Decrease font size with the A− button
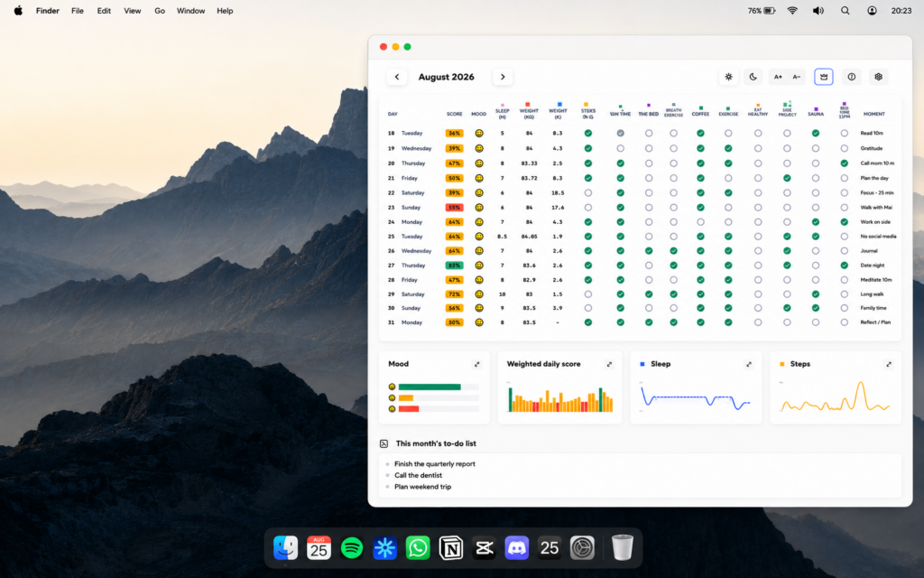This screenshot has width=924, height=578. 796,77
